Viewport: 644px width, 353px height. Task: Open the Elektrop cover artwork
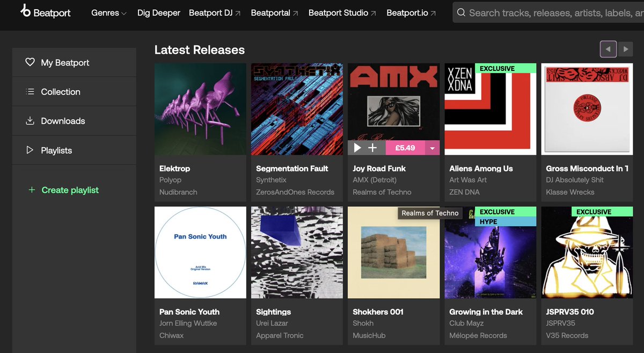(x=200, y=109)
